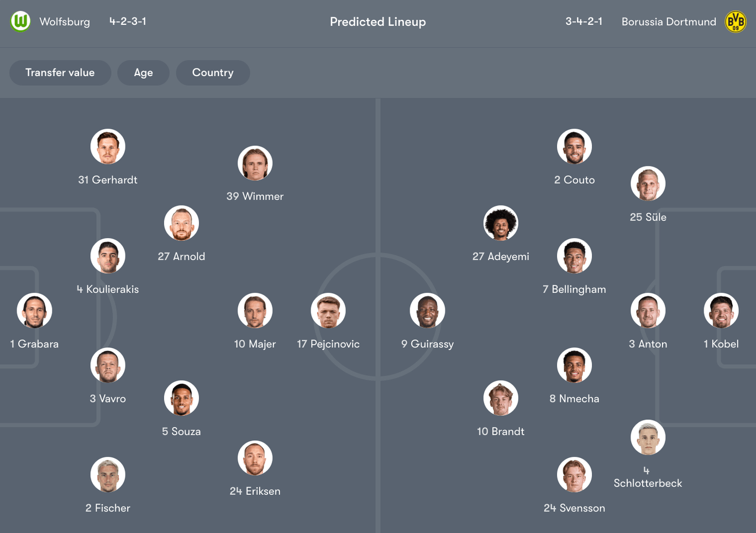Open Pejcinovic's striker portrait
The image size is (756, 533).
tap(328, 310)
